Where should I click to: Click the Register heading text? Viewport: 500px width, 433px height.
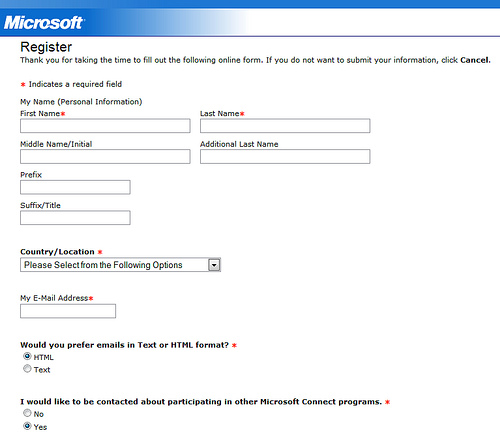(x=46, y=47)
